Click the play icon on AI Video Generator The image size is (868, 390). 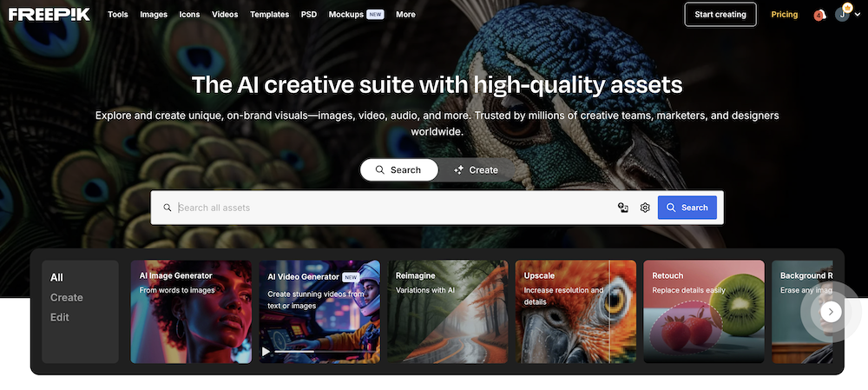point(266,352)
